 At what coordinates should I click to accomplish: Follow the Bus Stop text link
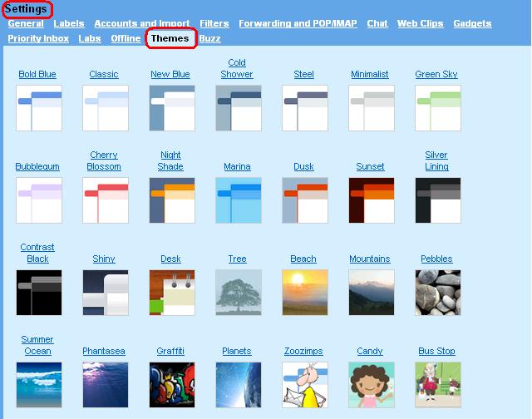coord(436,351)
